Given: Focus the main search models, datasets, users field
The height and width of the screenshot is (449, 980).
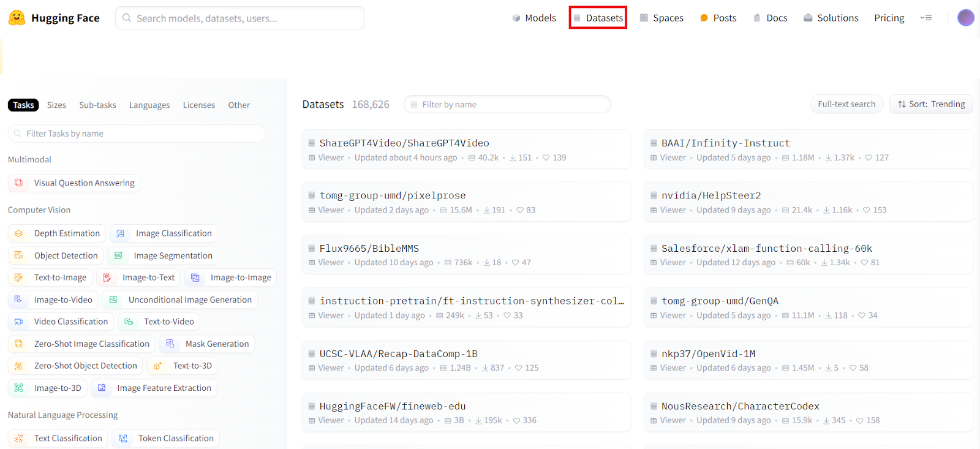Looking at the screenshot, I should click(x=239, y=18).
